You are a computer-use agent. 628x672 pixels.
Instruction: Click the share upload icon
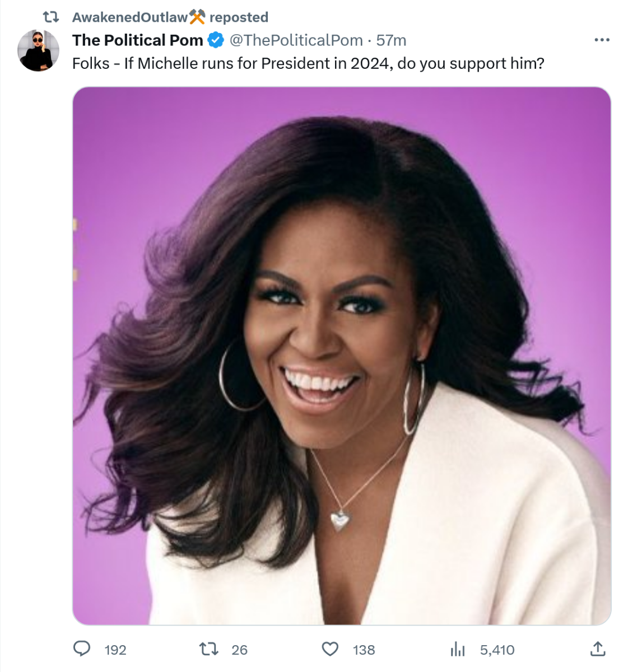click(x=598, y=649)
